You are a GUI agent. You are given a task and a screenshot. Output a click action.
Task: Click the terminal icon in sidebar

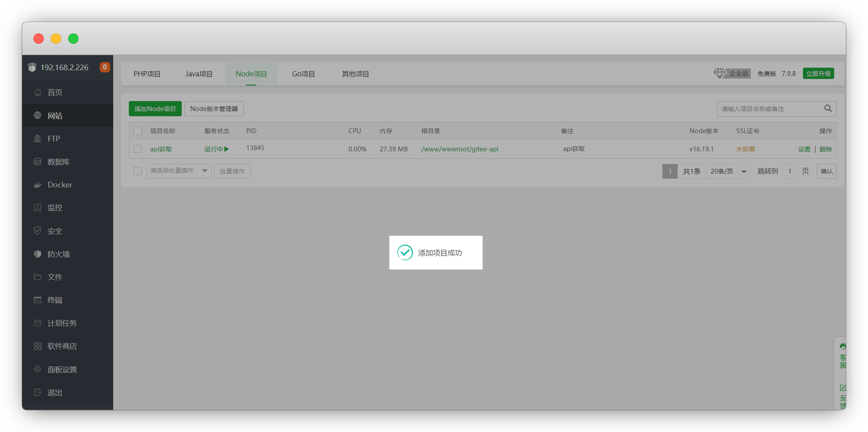pyautogui.click(x=38, y=300)
